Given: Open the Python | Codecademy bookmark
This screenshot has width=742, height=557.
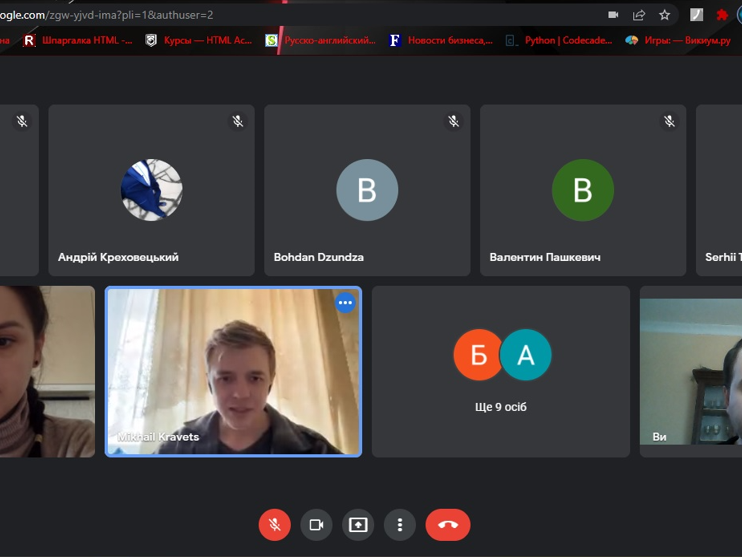Looking at the screenshot, I should coord(546,40).
